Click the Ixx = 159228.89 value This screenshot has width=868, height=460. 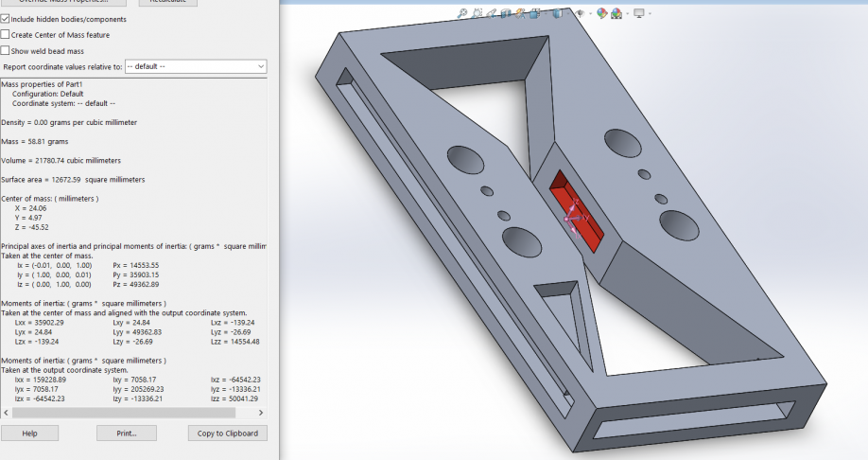coord(41,380)
